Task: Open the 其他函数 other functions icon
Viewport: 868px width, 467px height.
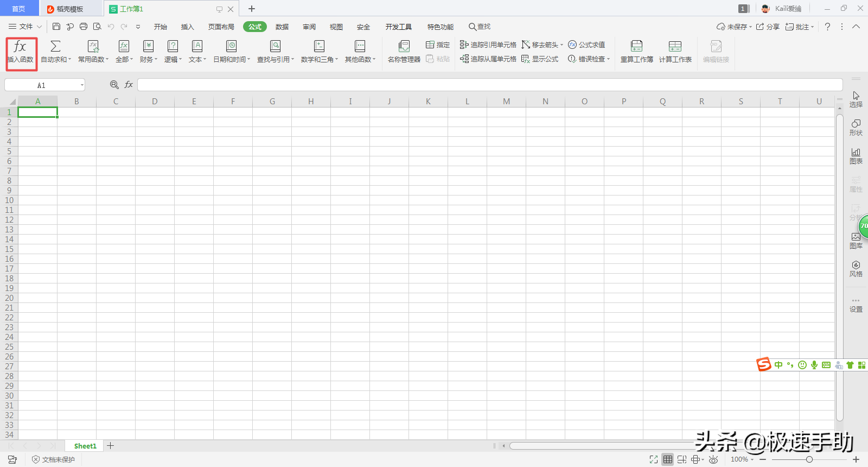Action: coord(360,46)
